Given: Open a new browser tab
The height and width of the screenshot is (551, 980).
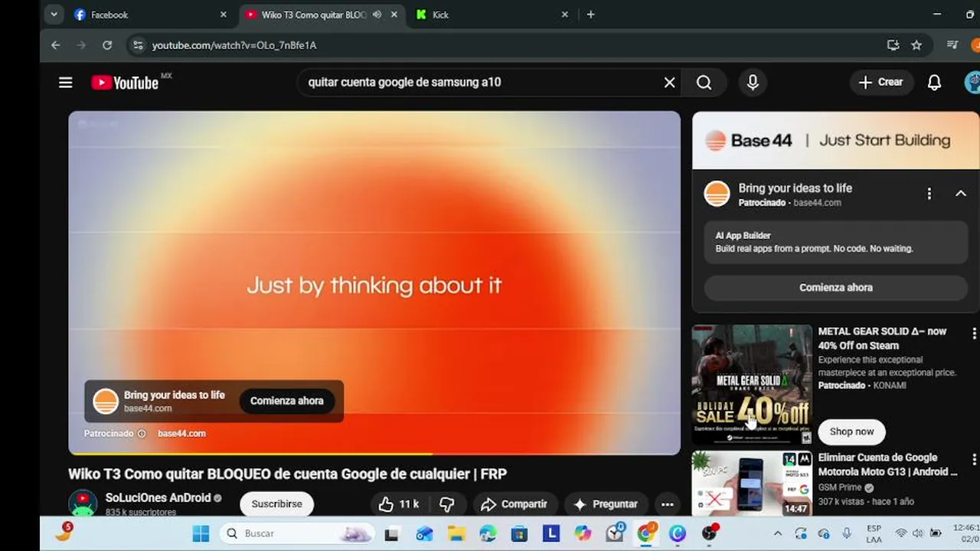Looking at the screenshot, I should (x=590, y=15).
